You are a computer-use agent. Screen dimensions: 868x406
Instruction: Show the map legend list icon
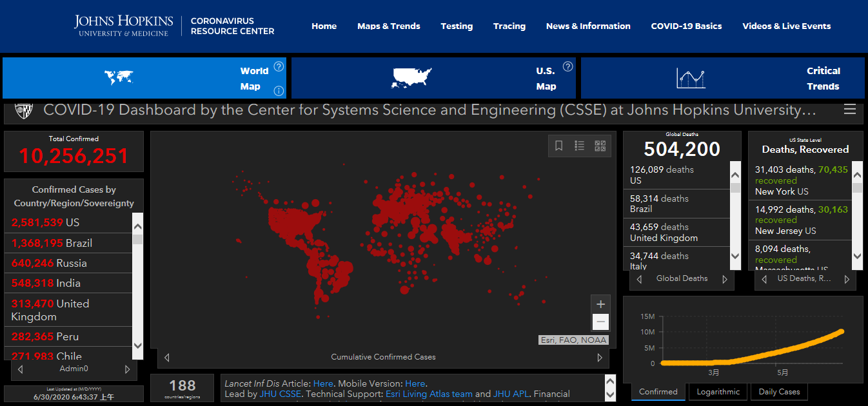tap(580, 146)
